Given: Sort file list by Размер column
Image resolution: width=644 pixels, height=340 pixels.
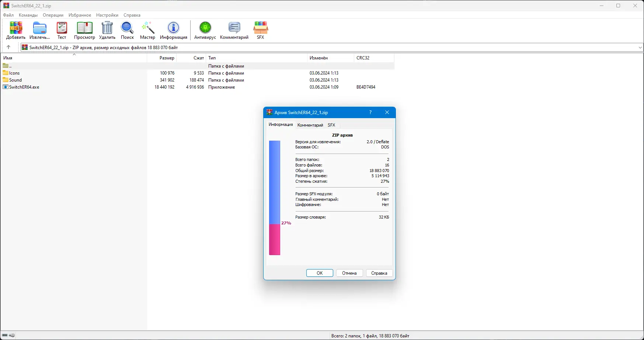Looking at the screenshot, I should coord(162,58).
